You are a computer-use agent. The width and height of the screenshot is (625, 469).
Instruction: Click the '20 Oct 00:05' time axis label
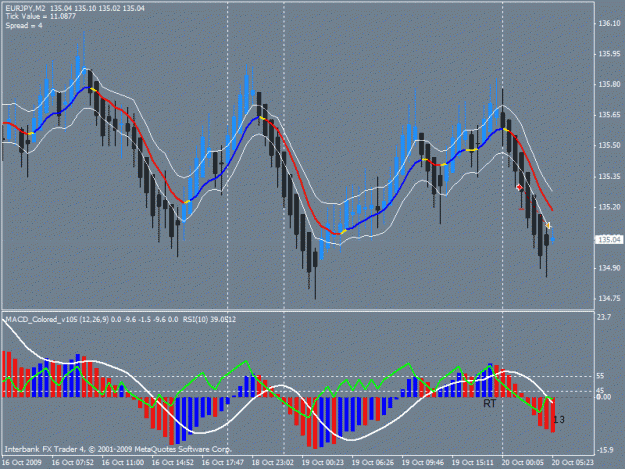pyautogui.click(x=522, y=462)
